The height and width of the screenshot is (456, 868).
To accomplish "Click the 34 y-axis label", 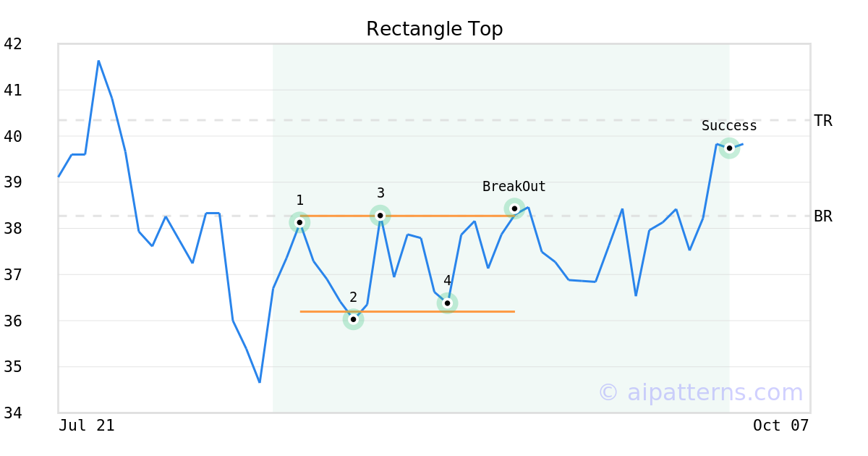I will (13, 413).
